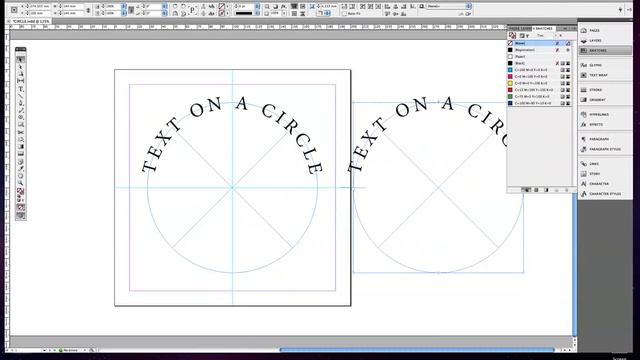Click the horizontal scrollbar thumb

tap(417, 350)
